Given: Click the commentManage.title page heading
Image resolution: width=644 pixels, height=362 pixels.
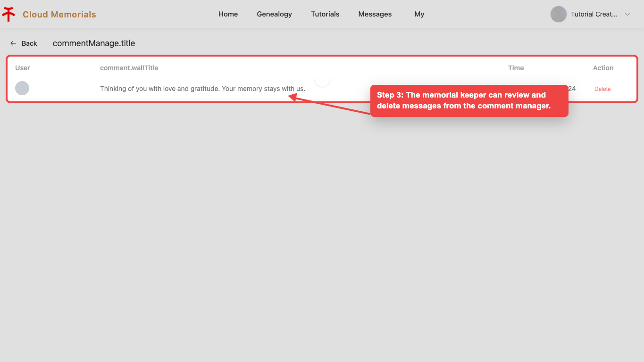Looking at the screenshot, I should [94, 43].
